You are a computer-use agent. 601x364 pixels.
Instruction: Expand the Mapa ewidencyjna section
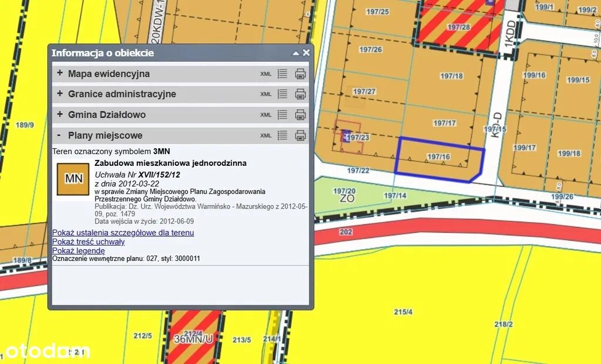pos(60,74)
